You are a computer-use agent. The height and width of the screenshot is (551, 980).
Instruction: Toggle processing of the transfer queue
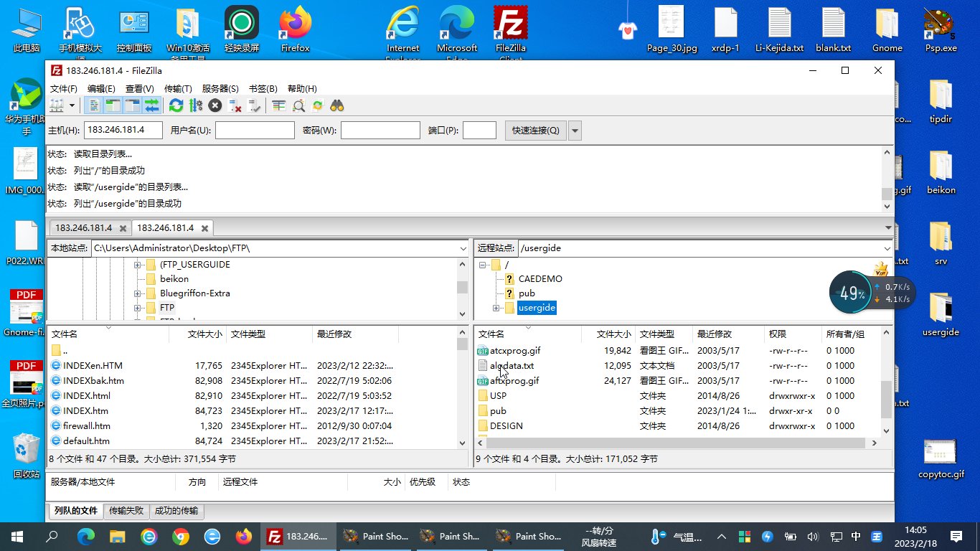click(195, 105)
